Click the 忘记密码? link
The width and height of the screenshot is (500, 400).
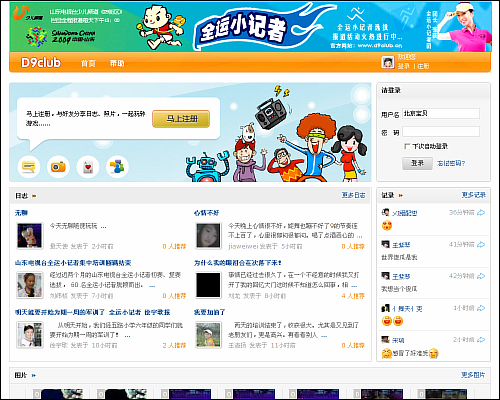[451, 163]
